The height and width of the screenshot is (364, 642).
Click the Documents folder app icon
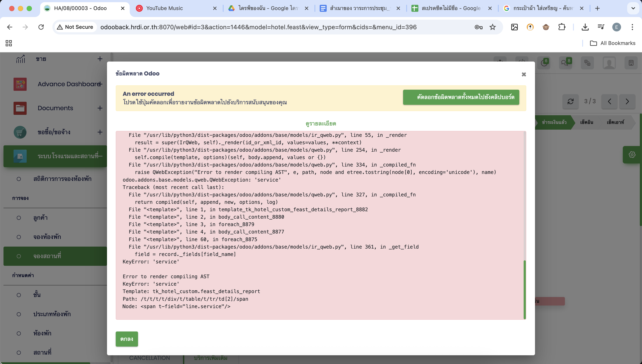pos(20,108)
